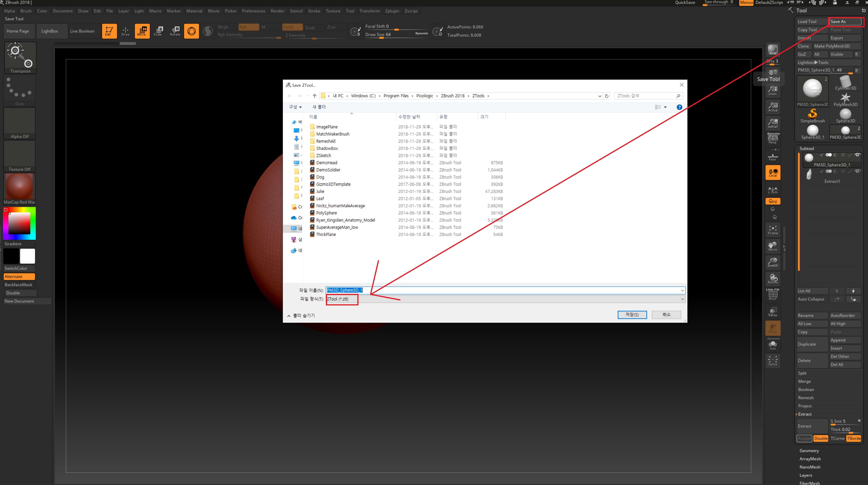Click the BPR render icon
This screenshot has height=485, width=868.
click(773, 50)
